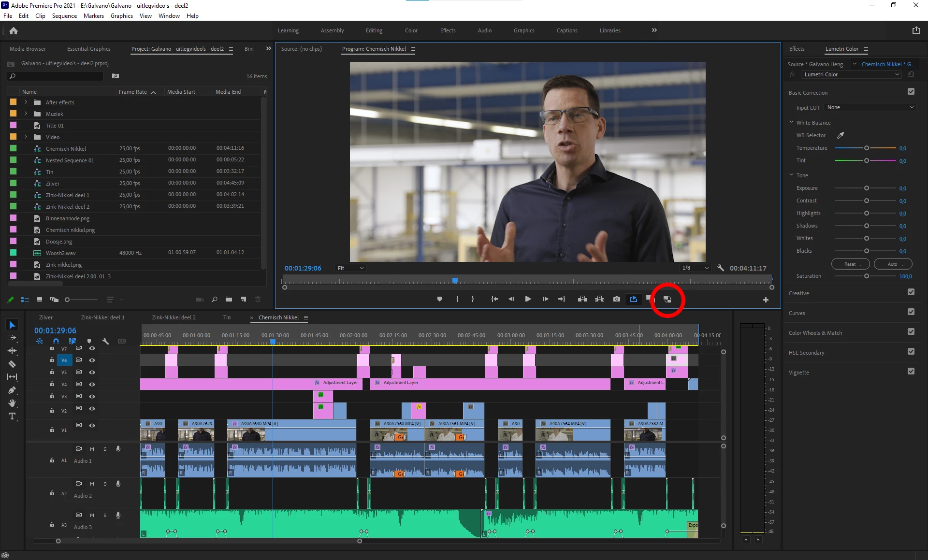The height and width of the screenshot is (560, 928).
Task: Open timeline display settings wrench
Action: coord(105,341)
